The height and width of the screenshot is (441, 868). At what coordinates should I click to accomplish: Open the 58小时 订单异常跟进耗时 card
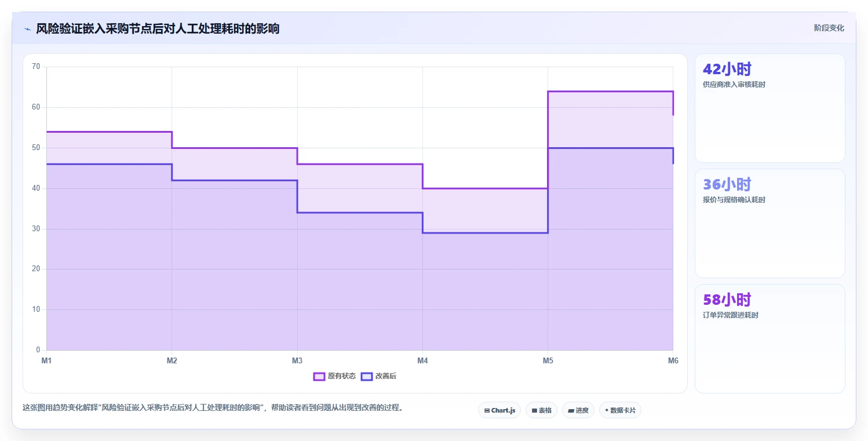click(x=770, y=339)
